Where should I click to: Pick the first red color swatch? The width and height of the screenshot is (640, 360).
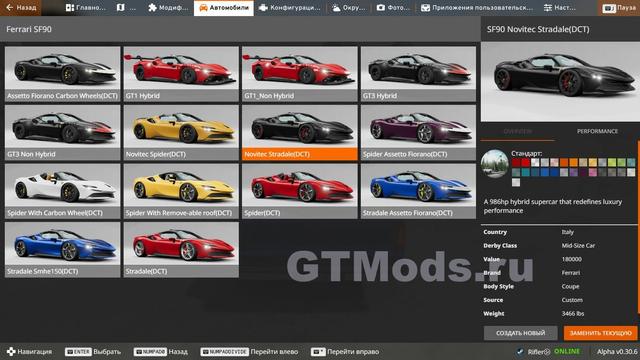[x=516, y=162]
